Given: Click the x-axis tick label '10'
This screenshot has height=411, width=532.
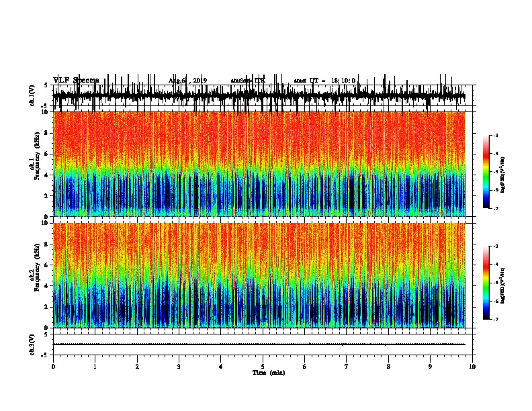Looking at the screenshot, I should [x=472, y=367].
